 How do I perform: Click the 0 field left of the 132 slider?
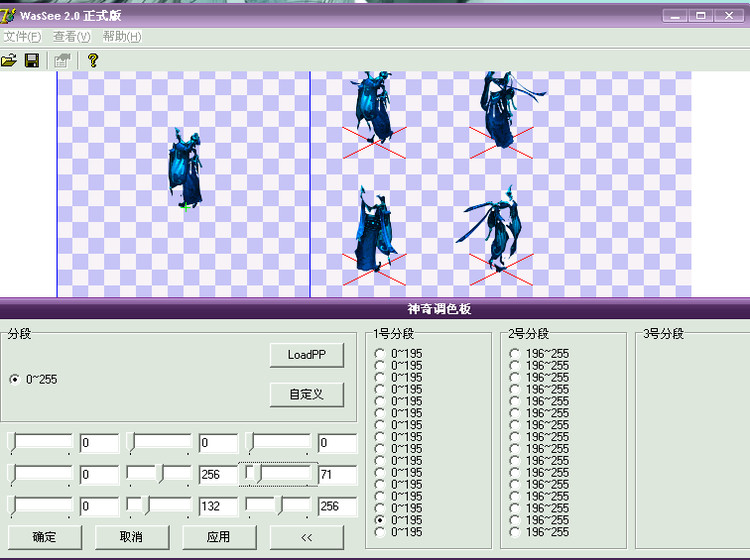coord(99,506)
